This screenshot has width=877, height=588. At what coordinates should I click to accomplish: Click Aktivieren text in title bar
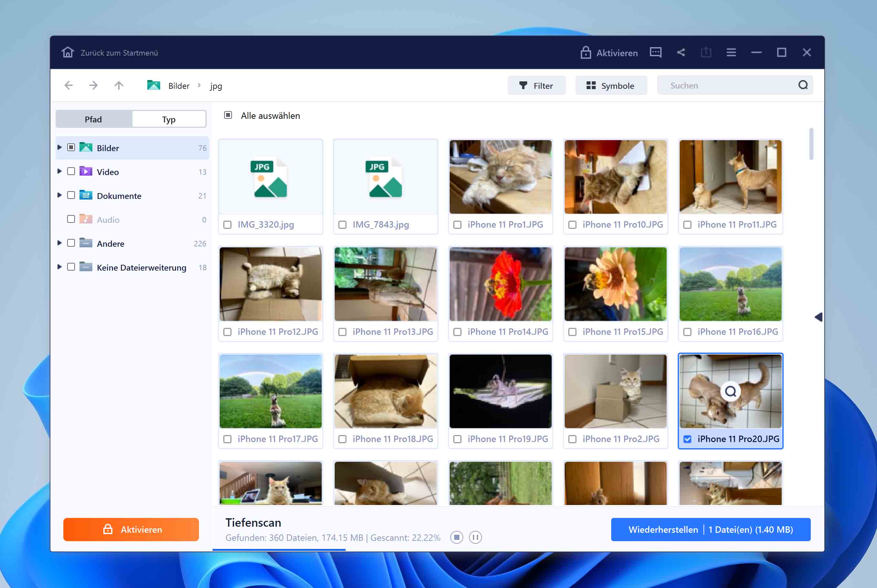[617, 53]
